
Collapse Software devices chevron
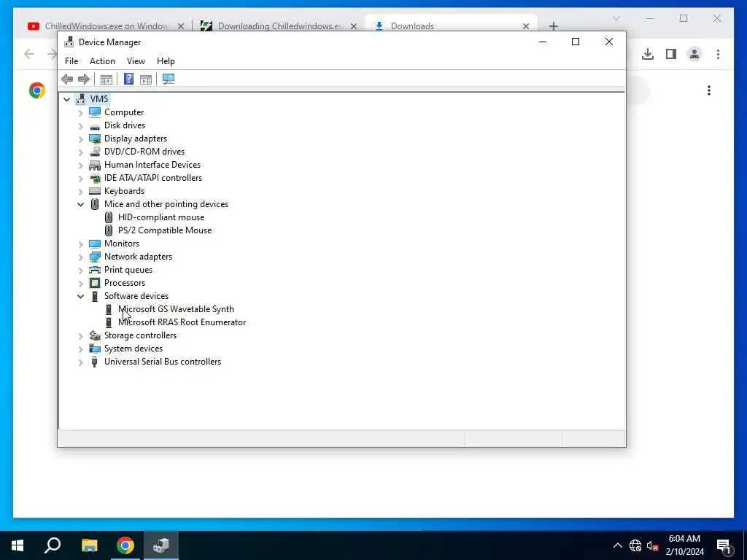coord(80,296)
